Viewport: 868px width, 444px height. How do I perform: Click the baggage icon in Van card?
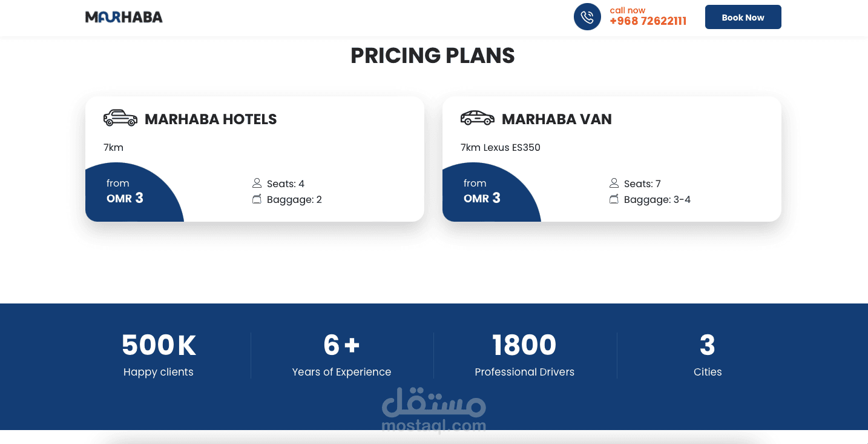pyautogui.click(x=614, y=199)
